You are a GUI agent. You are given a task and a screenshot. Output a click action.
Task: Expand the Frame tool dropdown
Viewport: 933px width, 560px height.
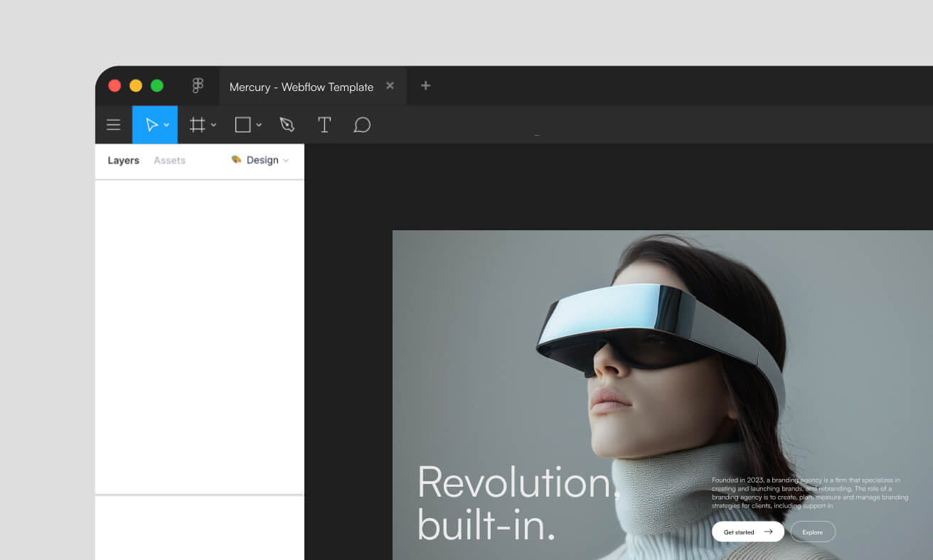point(212,126)
